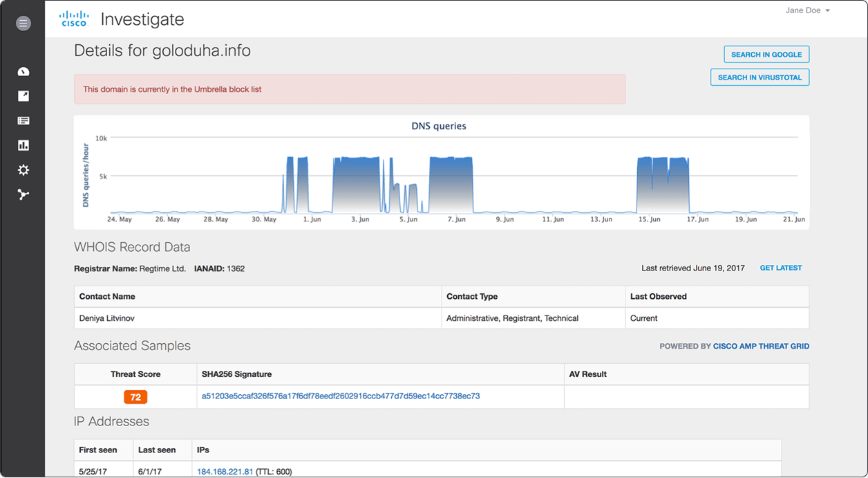868x478 pixels.
Task: Click the Search in Google button
Action: (x=766, y=55)
